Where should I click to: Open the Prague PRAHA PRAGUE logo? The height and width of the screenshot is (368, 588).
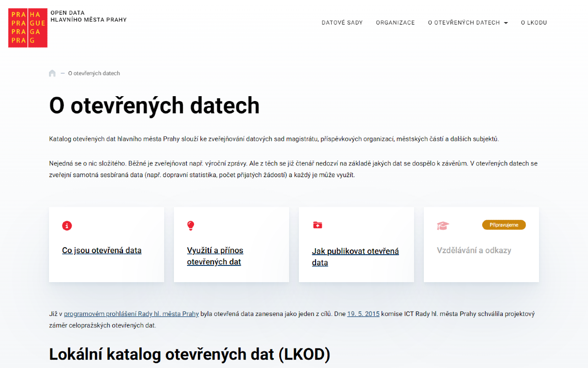point(27,28)
